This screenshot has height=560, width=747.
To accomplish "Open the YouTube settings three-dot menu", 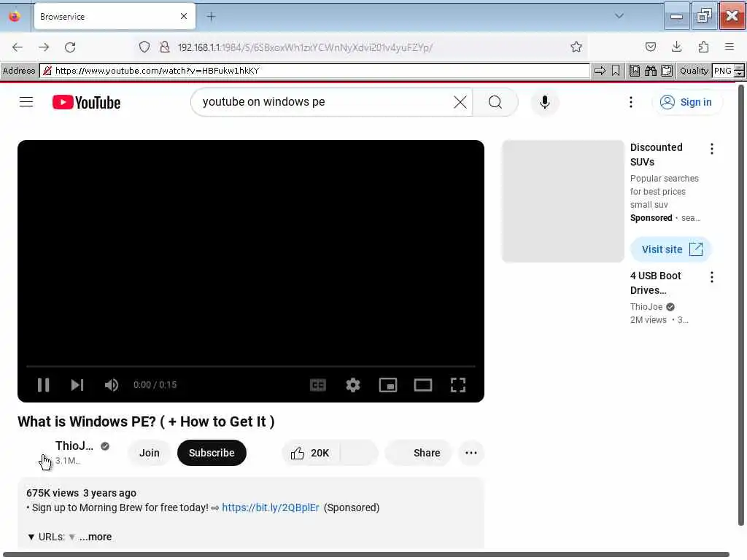I will [x=631, y=102].
